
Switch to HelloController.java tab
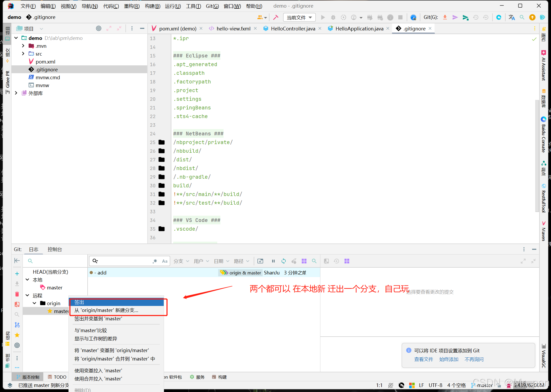coord(293,29)
